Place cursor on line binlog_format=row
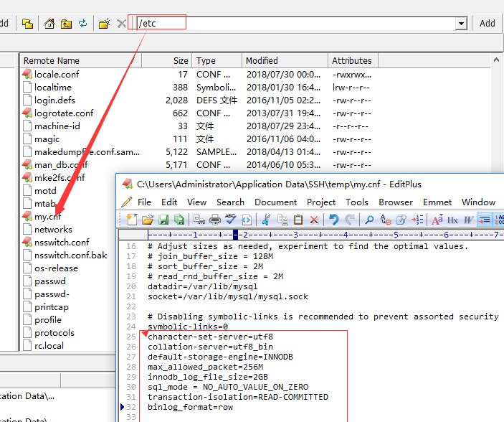Screen dimensions: 504x422 (190, 407)
